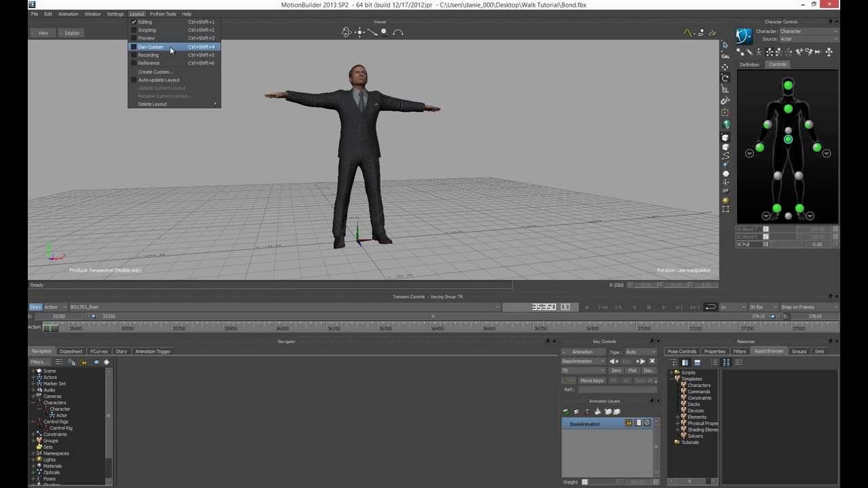Open the TR keying group dropdown
The width and height of the screenshot is (868, 488).
click(x=583, y=371)
